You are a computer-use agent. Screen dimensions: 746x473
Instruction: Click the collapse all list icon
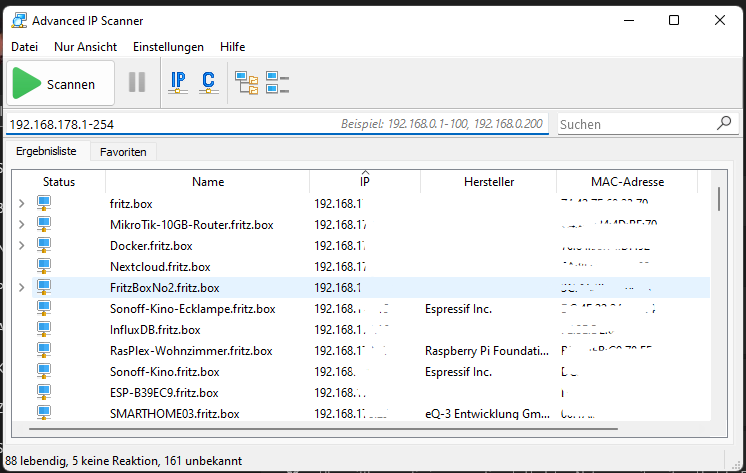coord(277,82)
